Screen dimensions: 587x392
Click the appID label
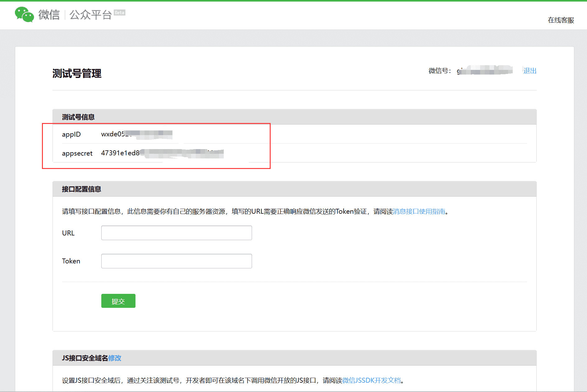click(71, 134)
